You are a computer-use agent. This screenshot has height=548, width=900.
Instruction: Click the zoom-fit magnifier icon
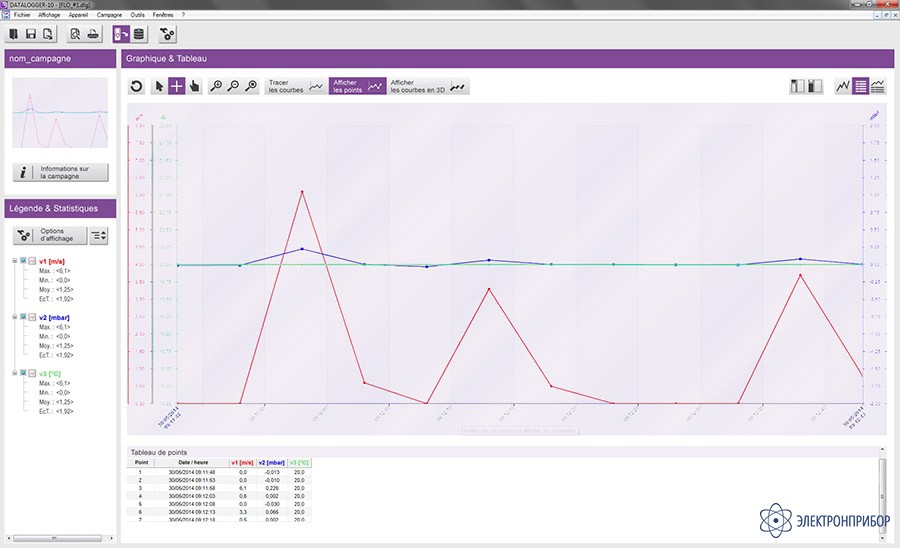coord(251,86)
